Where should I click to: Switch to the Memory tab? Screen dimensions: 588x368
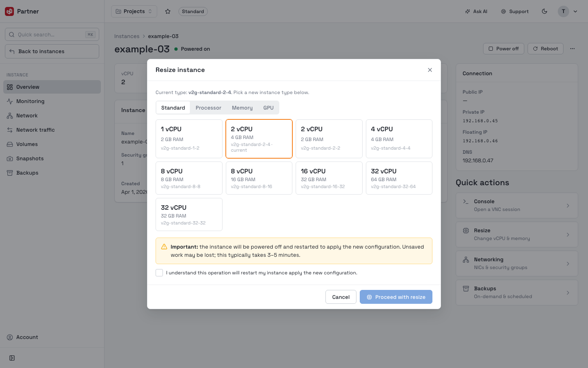pyautogui.click(x=242, y=108)
